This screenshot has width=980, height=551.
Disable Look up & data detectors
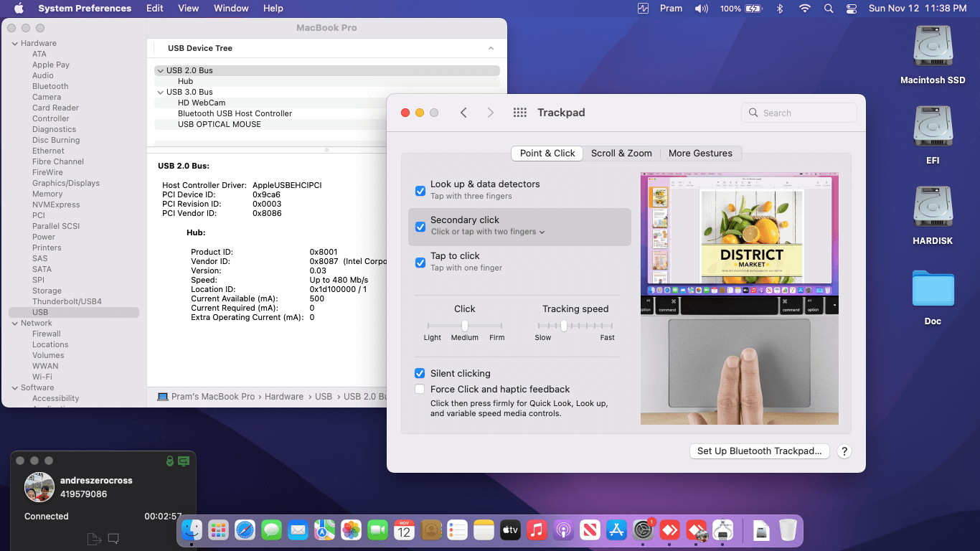(420, 191)
